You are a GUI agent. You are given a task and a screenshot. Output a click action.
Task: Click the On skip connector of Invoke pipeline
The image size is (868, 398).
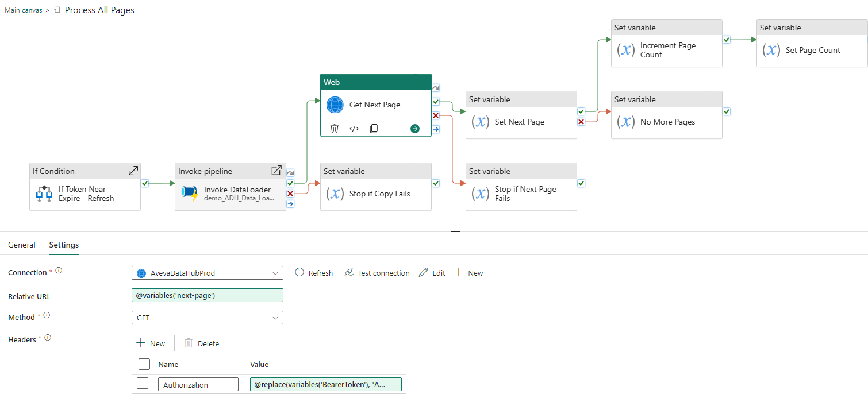point(290,173)
